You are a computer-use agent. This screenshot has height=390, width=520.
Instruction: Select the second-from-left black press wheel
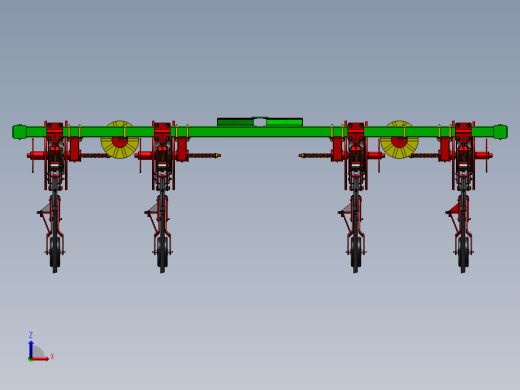point(162,253)
